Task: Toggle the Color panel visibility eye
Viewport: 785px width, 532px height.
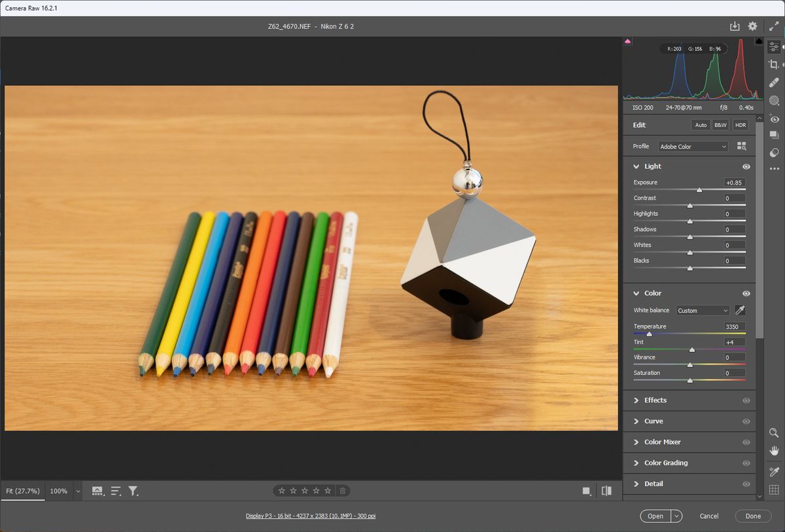Action: (x=746, y=293)
